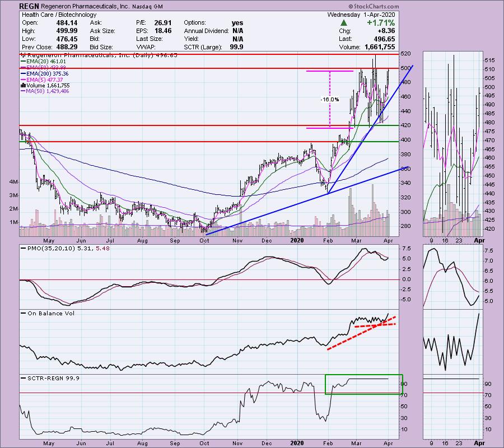Click the Annual Dividend label
The width and height of the screenshot is (504, 448).
pyautogui.click(x=206, y=31)
